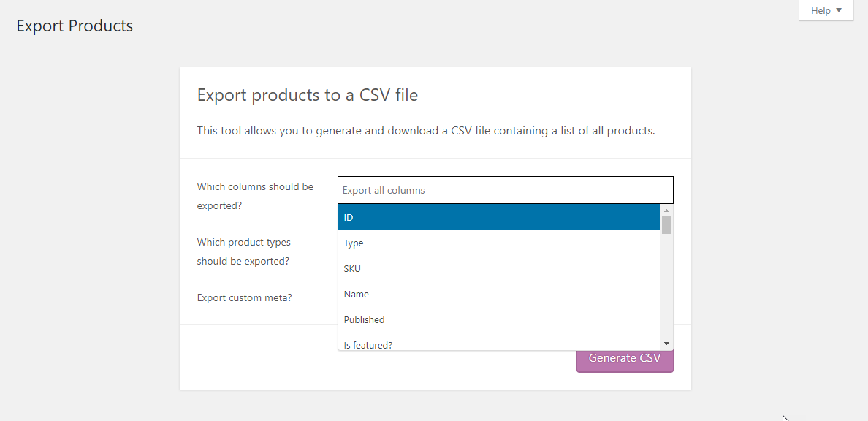Click the small triangle beside Help
The image size is (868, 421).
(839, 10)
